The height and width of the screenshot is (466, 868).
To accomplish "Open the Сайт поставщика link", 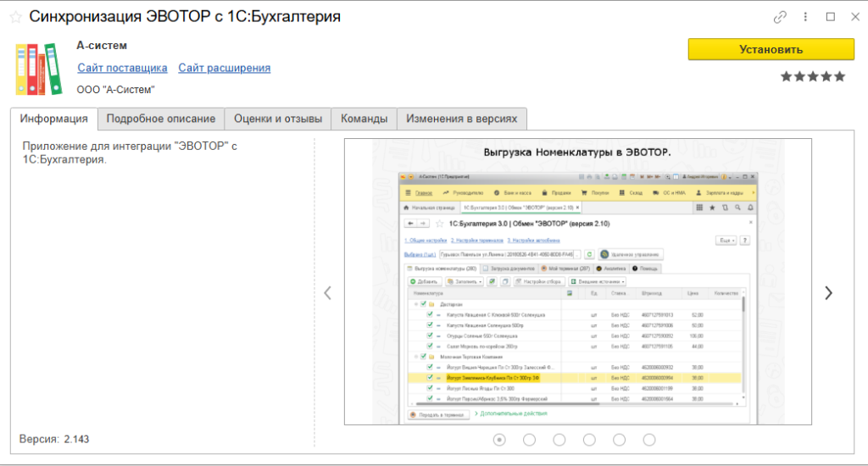I will 122,68.
